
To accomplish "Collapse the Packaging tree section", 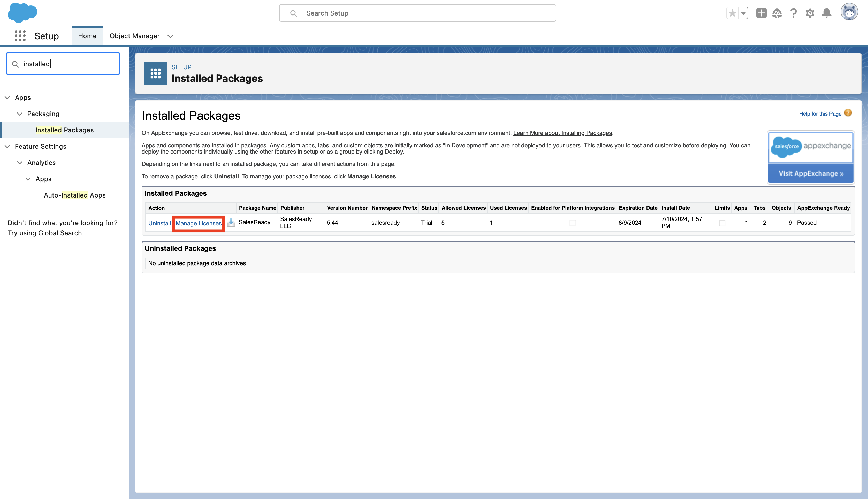I will tap(20, 114).
